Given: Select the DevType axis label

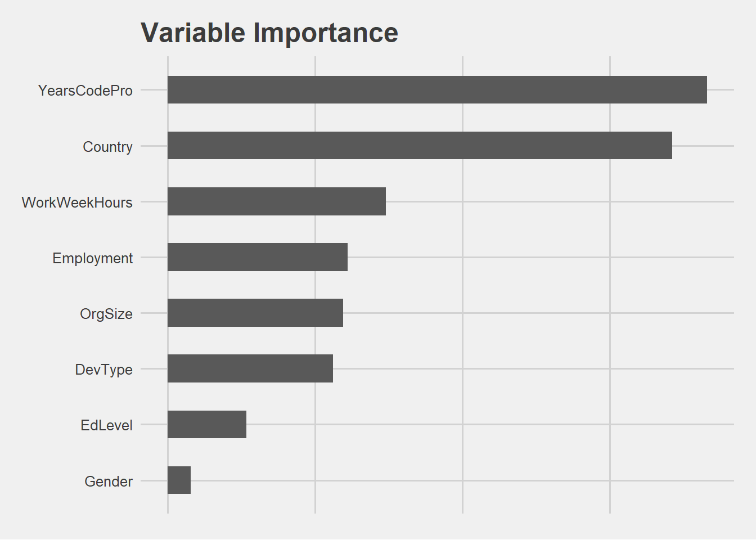Looking at the screenshot, I should [x=104, y=370].
